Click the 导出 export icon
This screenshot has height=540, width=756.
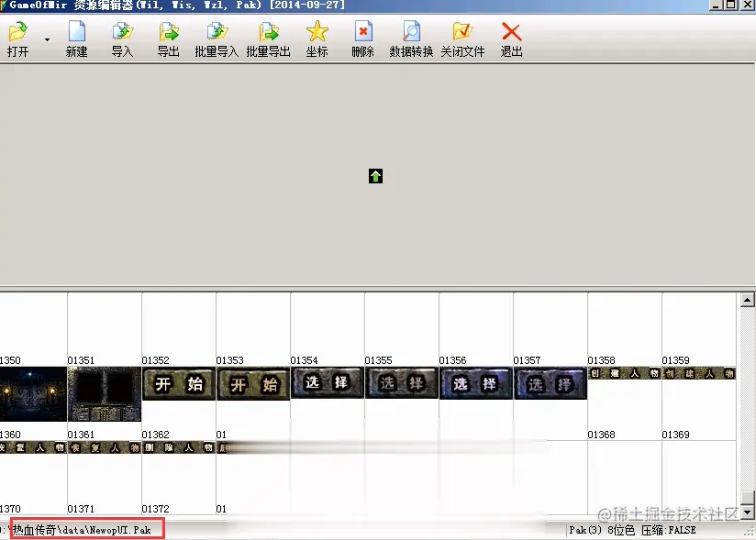pyautogui.click(x=169, y=39)
